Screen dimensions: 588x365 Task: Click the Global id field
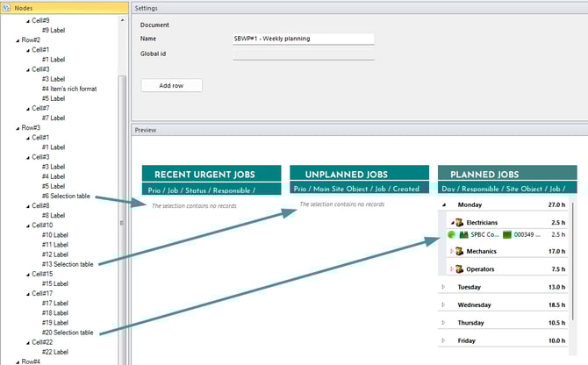303,54
